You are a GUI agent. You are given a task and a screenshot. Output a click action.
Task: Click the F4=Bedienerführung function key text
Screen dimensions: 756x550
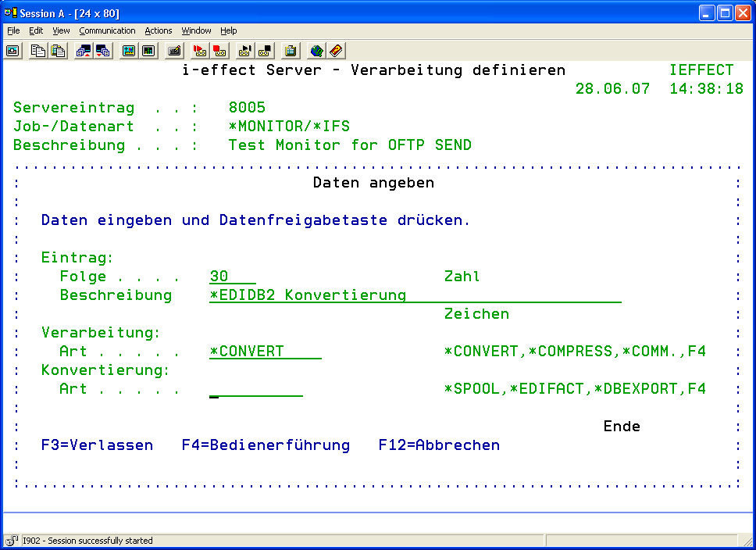coord(266,445)
